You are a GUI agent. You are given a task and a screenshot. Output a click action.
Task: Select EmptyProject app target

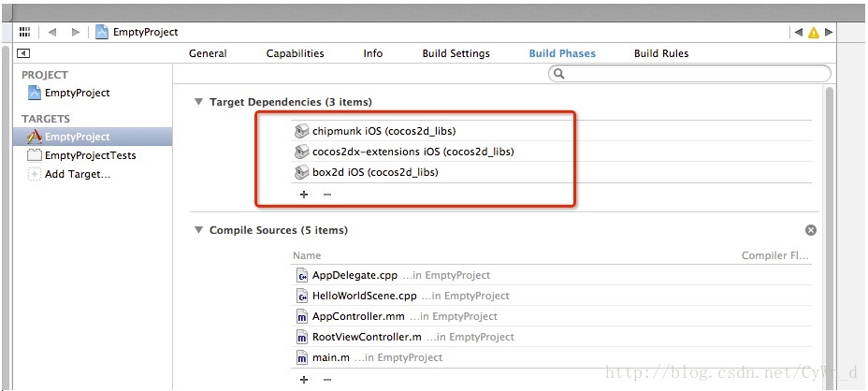(x=94, y=137)
